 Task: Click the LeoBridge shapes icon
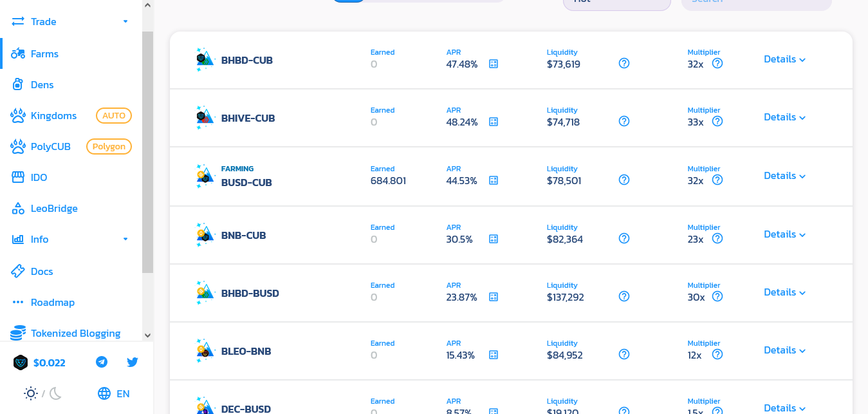click(x=18, y=209)
